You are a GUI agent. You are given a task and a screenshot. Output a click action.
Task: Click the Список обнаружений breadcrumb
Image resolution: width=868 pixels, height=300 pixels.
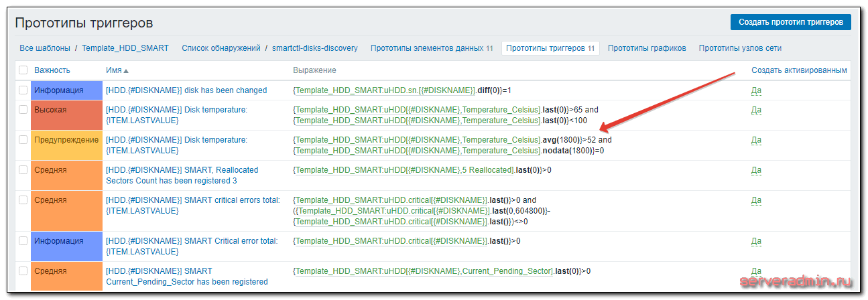pos(221,48)
